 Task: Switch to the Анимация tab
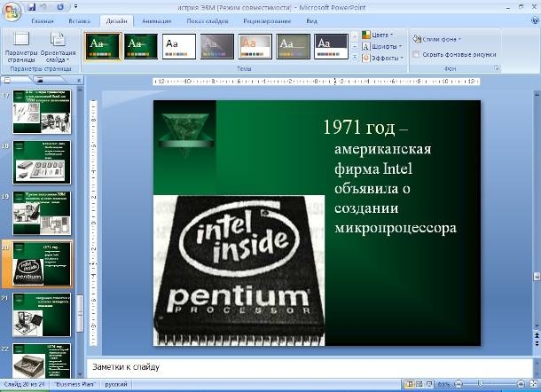click(x=157, y=21)
